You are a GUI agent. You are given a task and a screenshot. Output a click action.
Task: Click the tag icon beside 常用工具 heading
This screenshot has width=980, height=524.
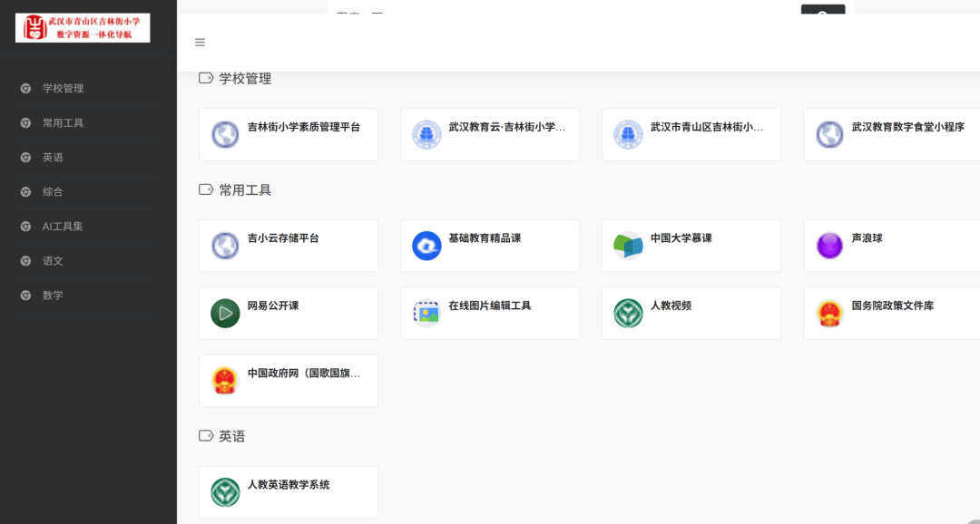tap(206, 189)
